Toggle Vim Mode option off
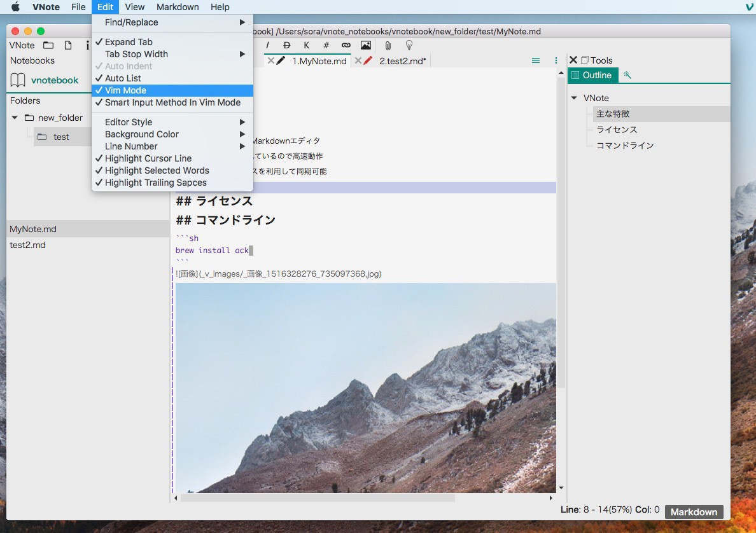 coord(125,90)
